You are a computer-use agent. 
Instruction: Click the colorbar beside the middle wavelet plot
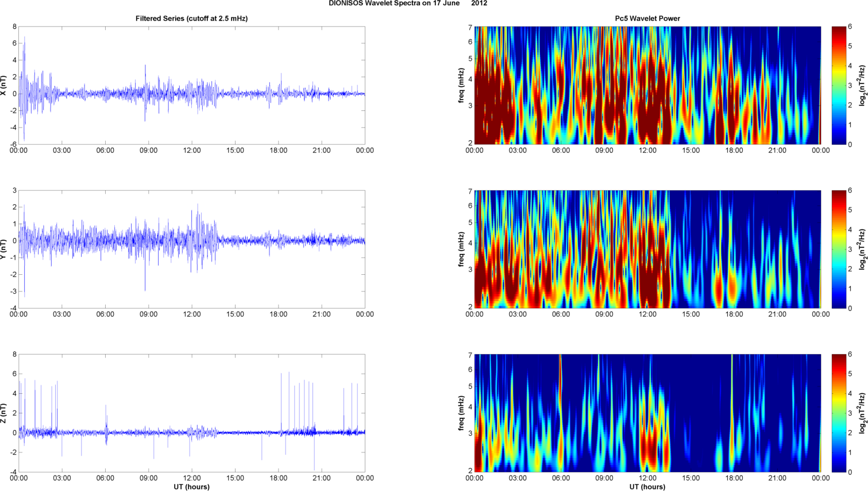[x=839, y=249]
